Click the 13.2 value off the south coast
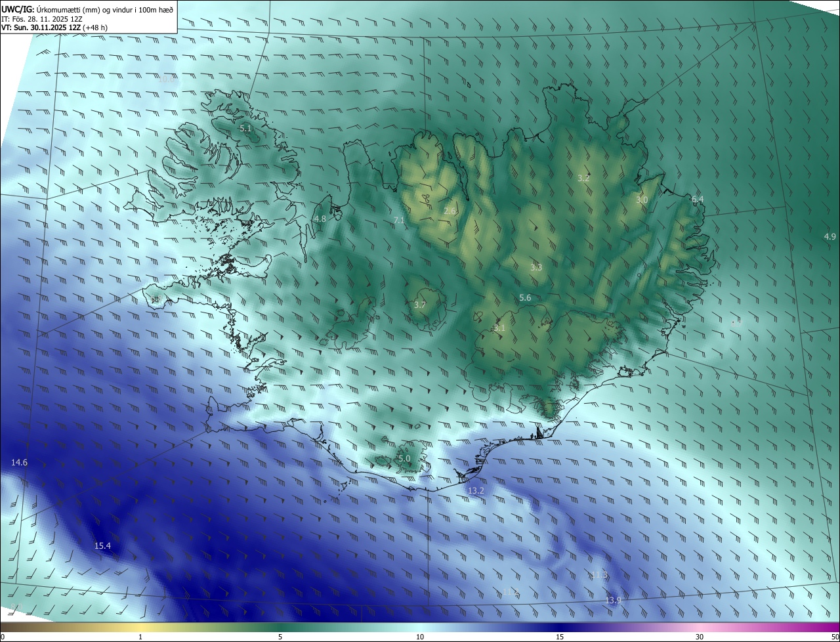 [476, 490]
